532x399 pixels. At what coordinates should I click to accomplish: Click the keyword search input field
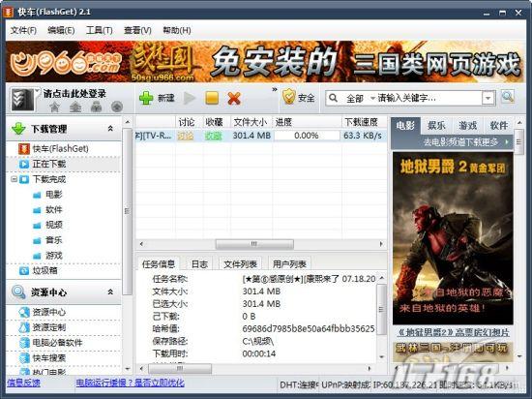pos(429,98)
